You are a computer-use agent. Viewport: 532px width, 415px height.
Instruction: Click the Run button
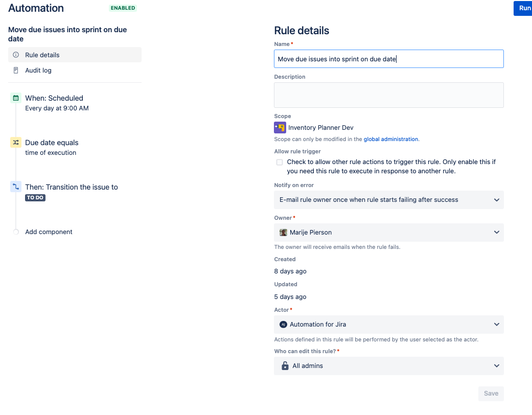(x=524, y=8)
